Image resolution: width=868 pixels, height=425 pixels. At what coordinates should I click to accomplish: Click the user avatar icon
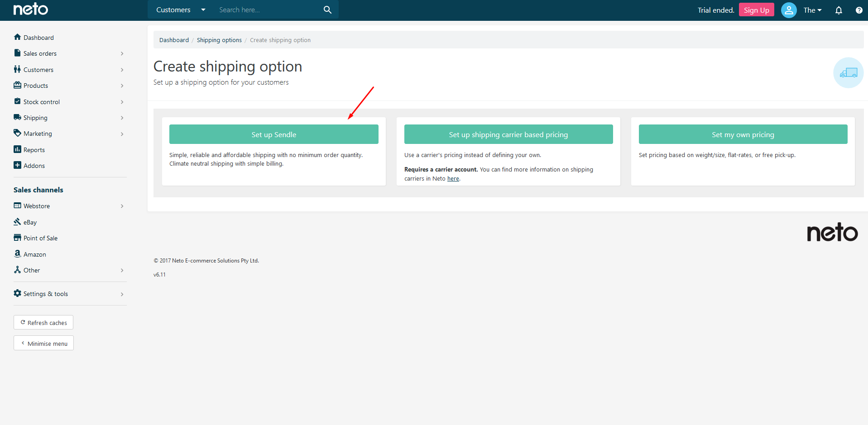[789, 10]
